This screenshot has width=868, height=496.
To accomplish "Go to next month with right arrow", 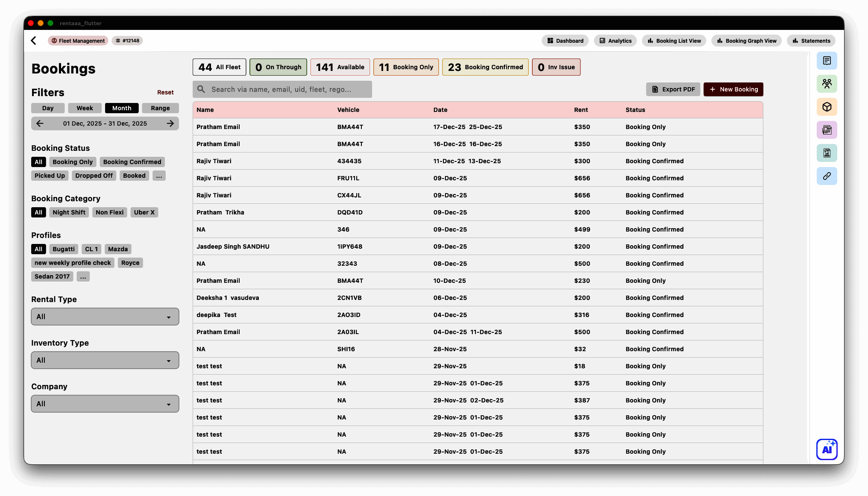I will coord(170,123).
